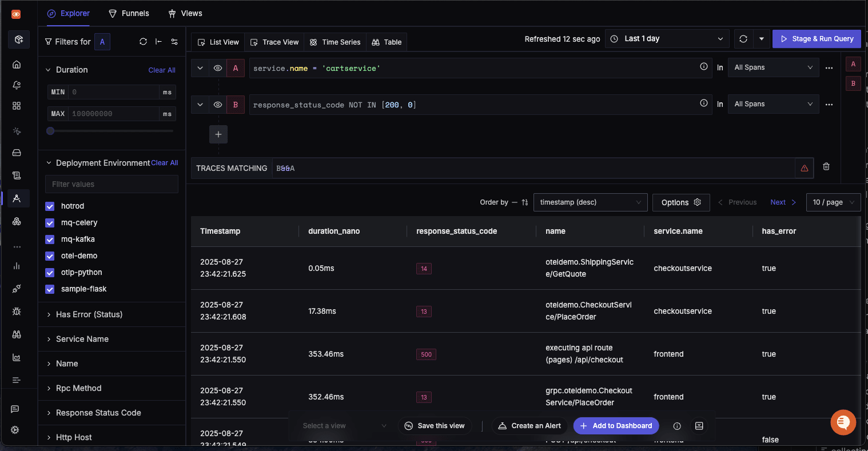Toggle visibility eye for query B
This screenshot has height=451, width=868.
tap(218, 105)
